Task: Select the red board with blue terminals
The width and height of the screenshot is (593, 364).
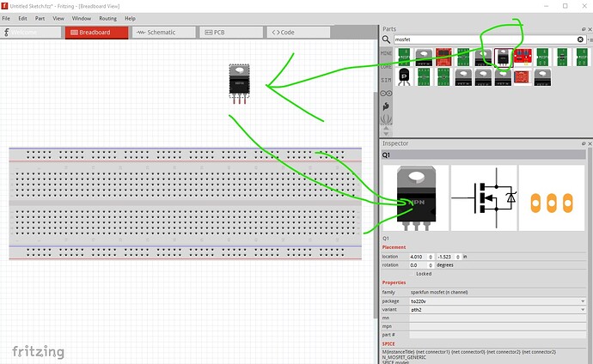Action: (x=523, y=58)
